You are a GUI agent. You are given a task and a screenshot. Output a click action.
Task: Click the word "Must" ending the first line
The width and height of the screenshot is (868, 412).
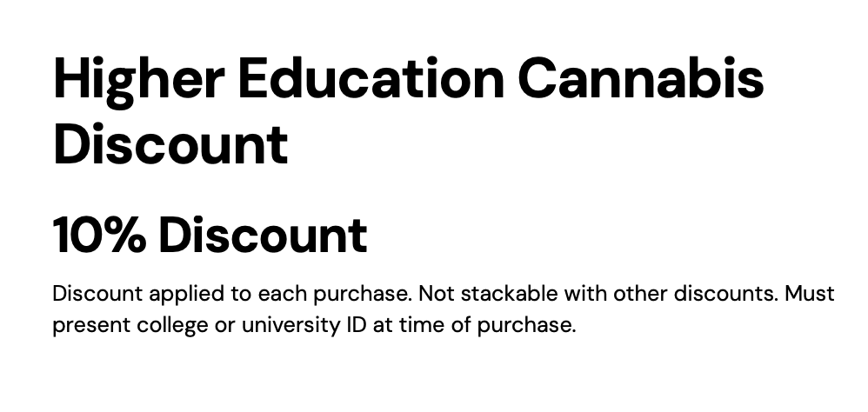pyautogui.click(x=810, y=294)
